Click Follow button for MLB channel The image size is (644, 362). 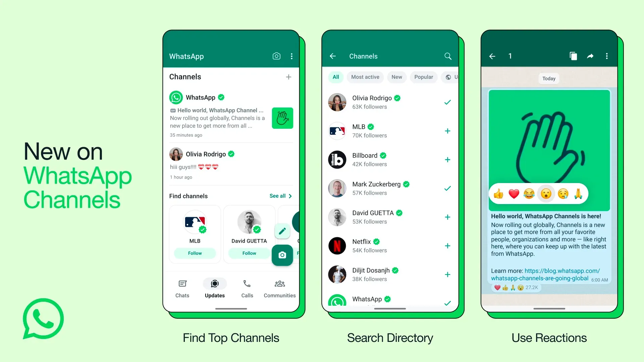[195, 253]
